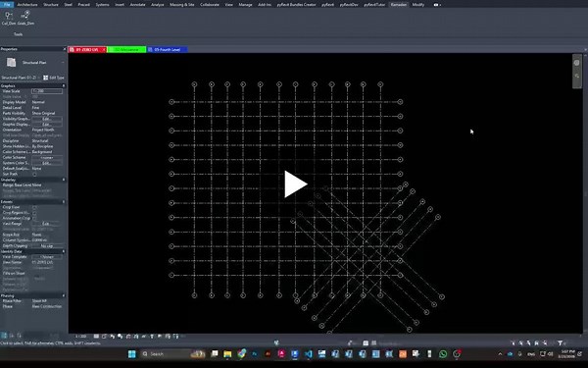
Task: Switch to the green Mezzanine view tab
Action: pyautogui.click(x=126, y=50)
